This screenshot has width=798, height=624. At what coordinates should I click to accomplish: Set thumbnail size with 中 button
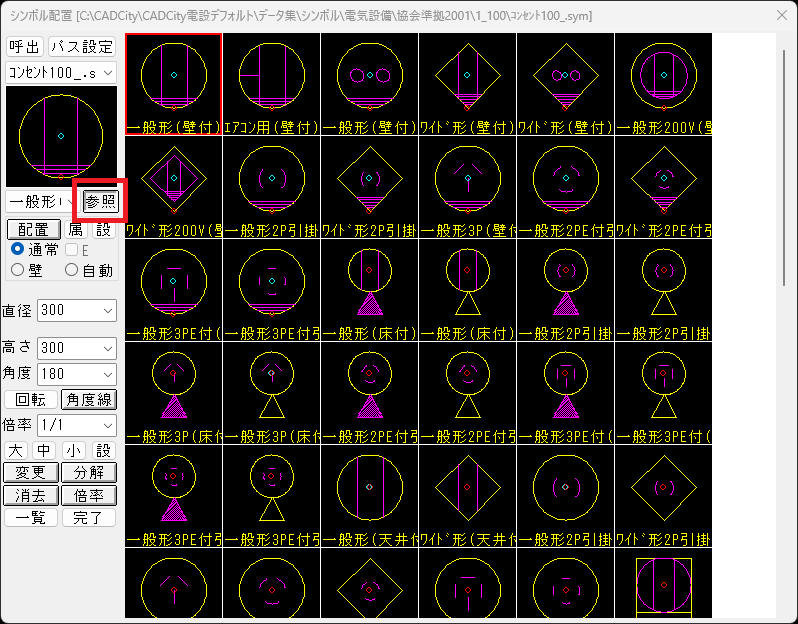pos(44,450)
